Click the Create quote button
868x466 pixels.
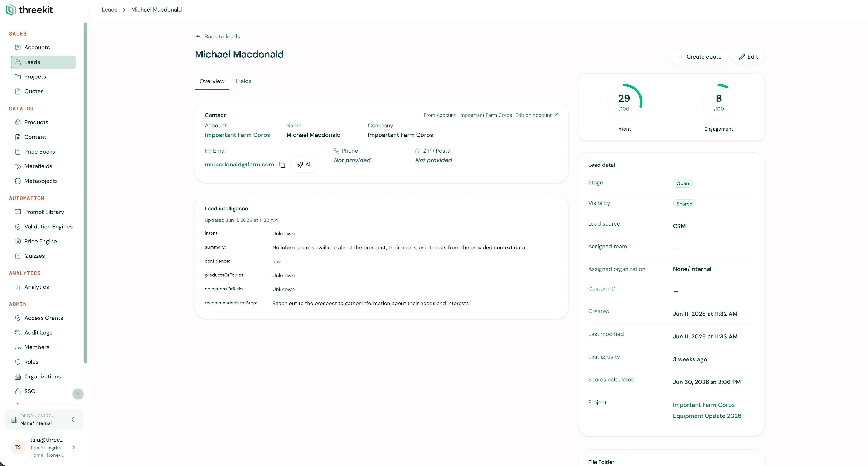click(700, 57)
